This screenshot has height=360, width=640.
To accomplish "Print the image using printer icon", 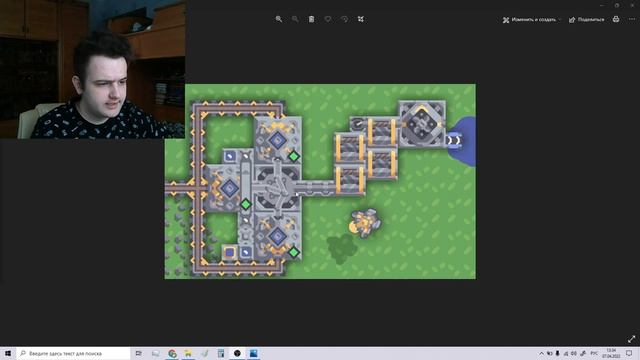I will [616, 19].
